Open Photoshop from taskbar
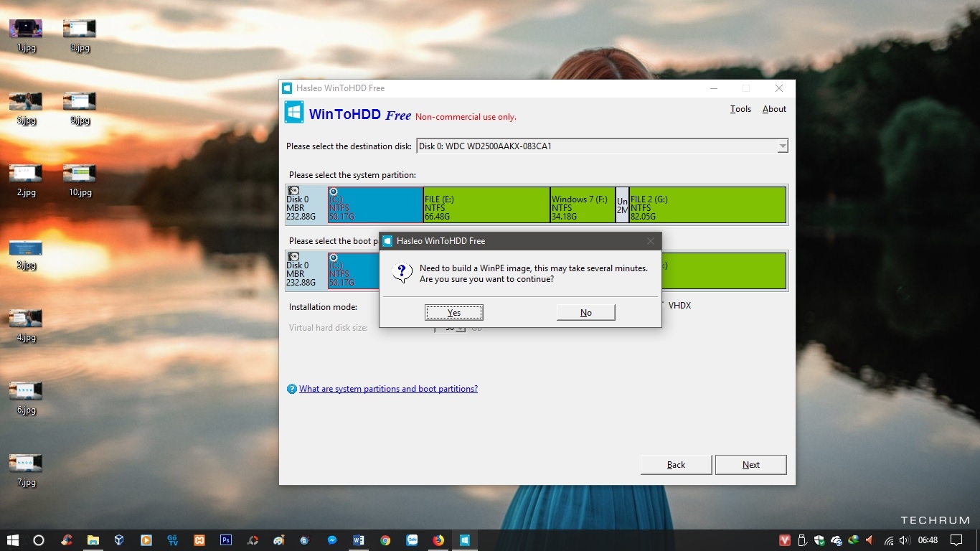The width and height of the screenshot is (980, 551). [226, 540]
